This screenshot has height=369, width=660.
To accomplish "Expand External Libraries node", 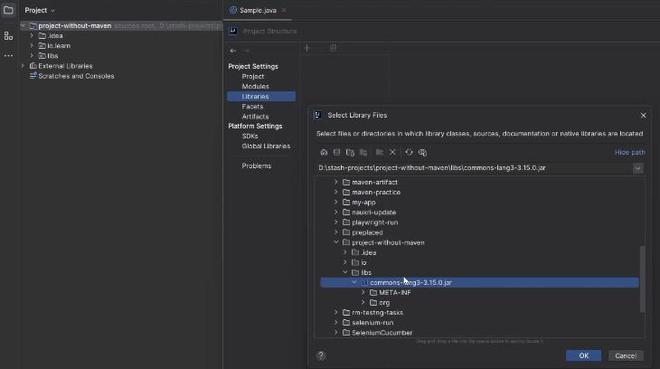I will point(23,66).
